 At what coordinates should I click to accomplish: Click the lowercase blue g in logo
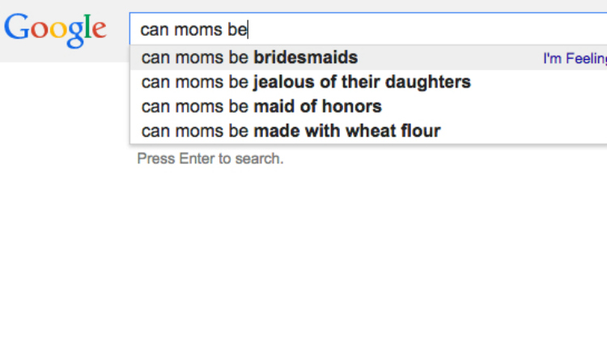click(x=75, y=35)
